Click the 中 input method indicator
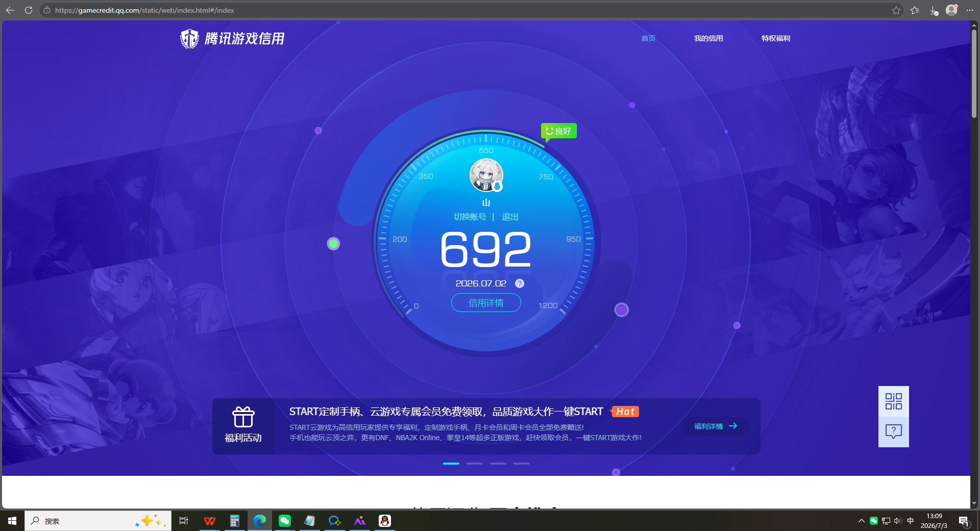 tap(911, 521)
